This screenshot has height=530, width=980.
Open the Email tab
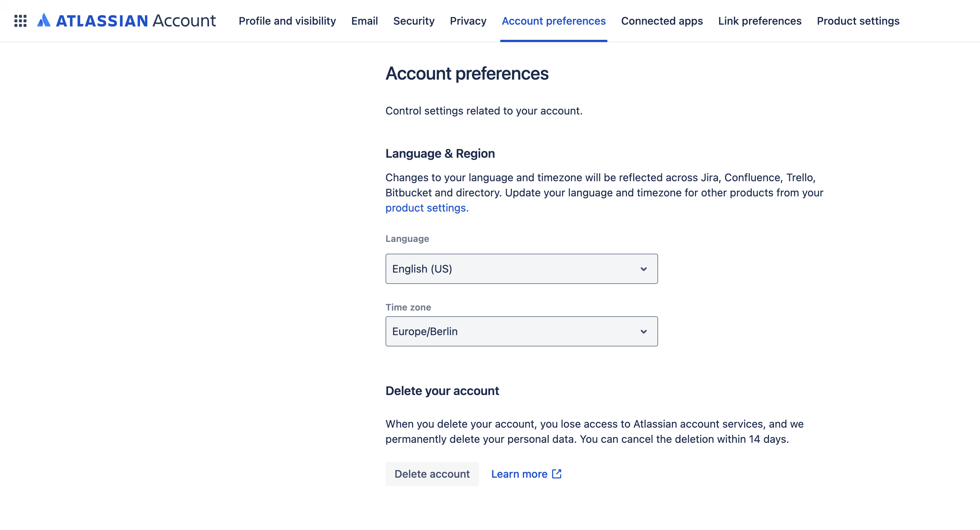coord(364,21)
